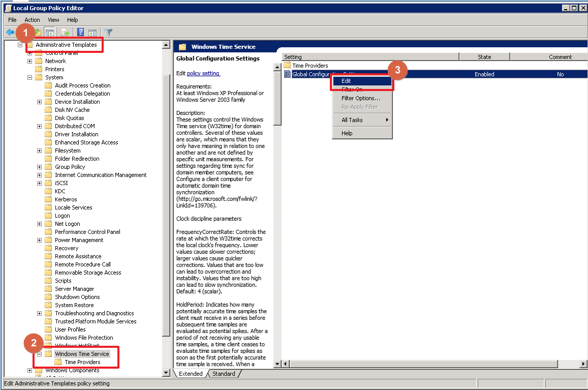This screenshot has width=588, height=390.
Task: Expand the iSCSI node
Action: click(x=39, y=183)
